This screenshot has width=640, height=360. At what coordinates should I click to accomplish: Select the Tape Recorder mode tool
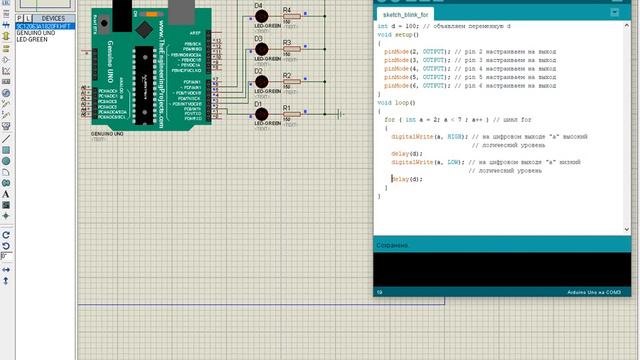[6, 82]
